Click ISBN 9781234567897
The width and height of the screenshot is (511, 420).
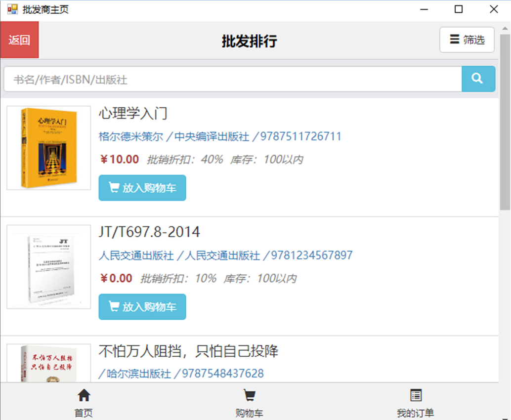pyautogui.click(x=311, y=255)
